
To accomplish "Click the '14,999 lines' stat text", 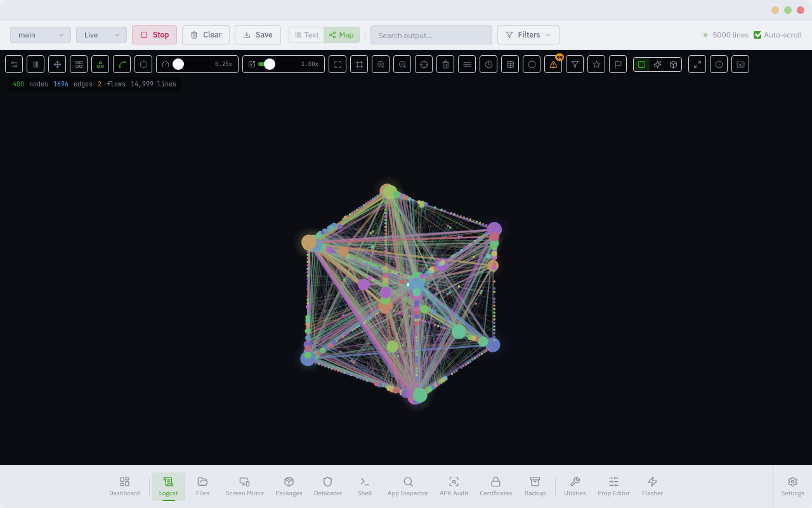I will (x=154, y=84).
